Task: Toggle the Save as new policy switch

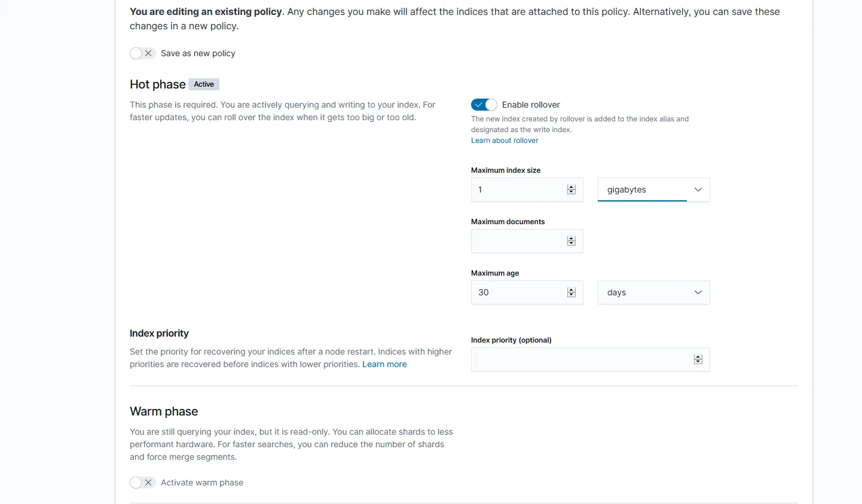Action: pos(142,53)
